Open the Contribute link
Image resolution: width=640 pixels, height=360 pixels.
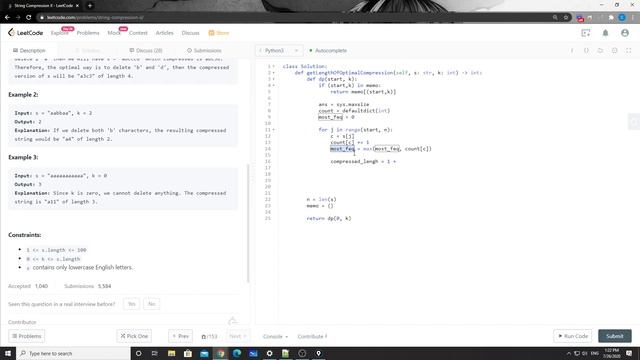tap(312, 336)
